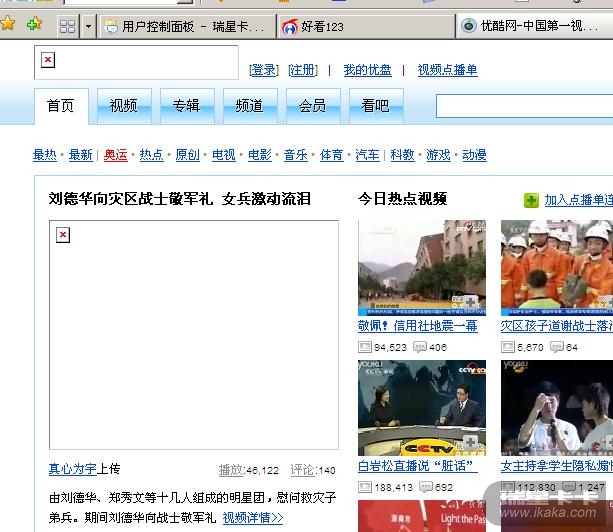Switch to the 好看123 browser tab
The width and height of the screenshot is (613, 532).
click(320, 26)
